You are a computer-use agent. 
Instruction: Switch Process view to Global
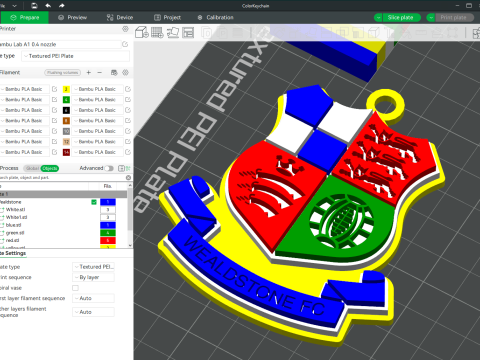pyautogui.click(x=33, y=168)
